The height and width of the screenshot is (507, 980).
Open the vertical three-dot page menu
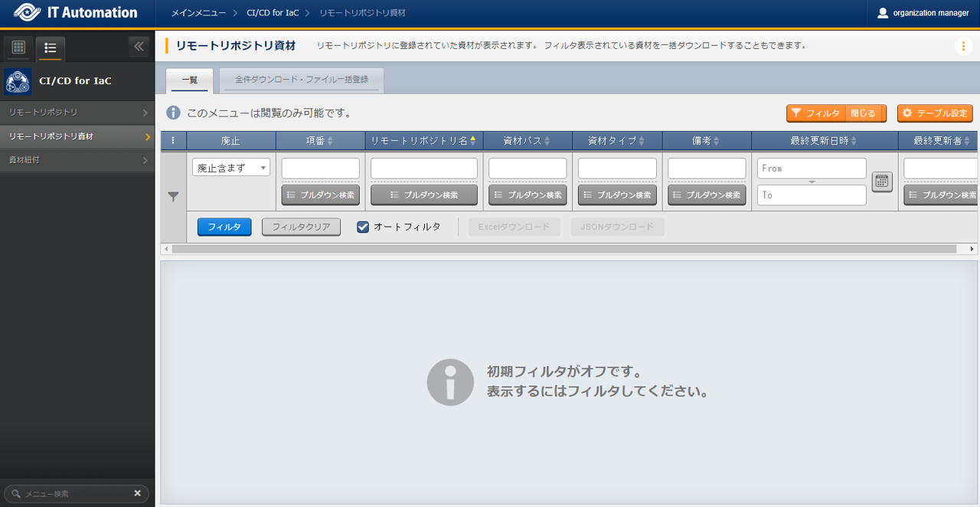(963, 46)
